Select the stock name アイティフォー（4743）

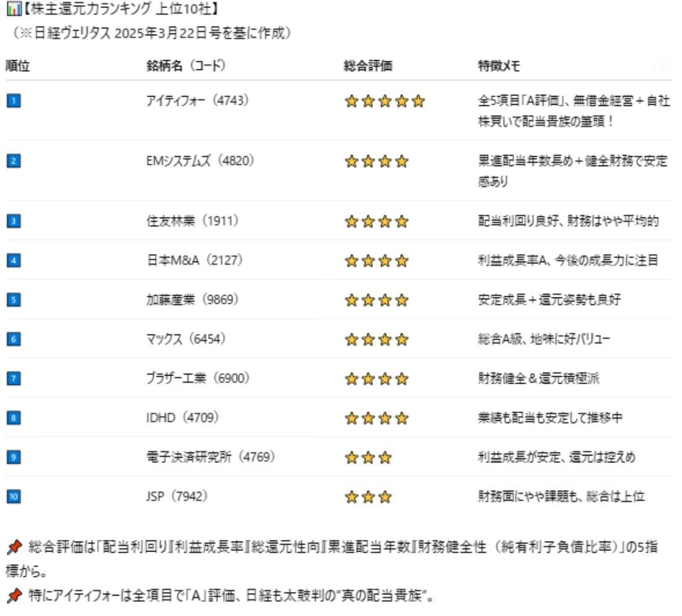198,100
